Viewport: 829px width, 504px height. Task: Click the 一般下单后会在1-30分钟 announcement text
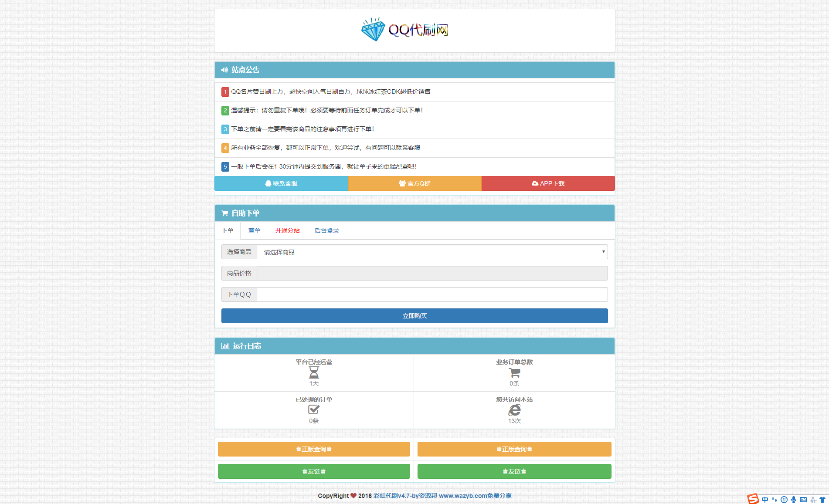(x=324, y=166)
